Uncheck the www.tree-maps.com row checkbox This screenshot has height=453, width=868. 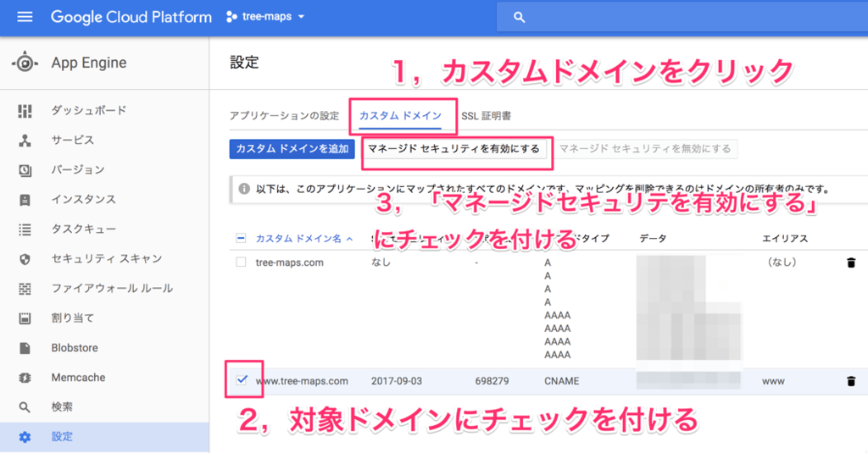coord(242,380)
